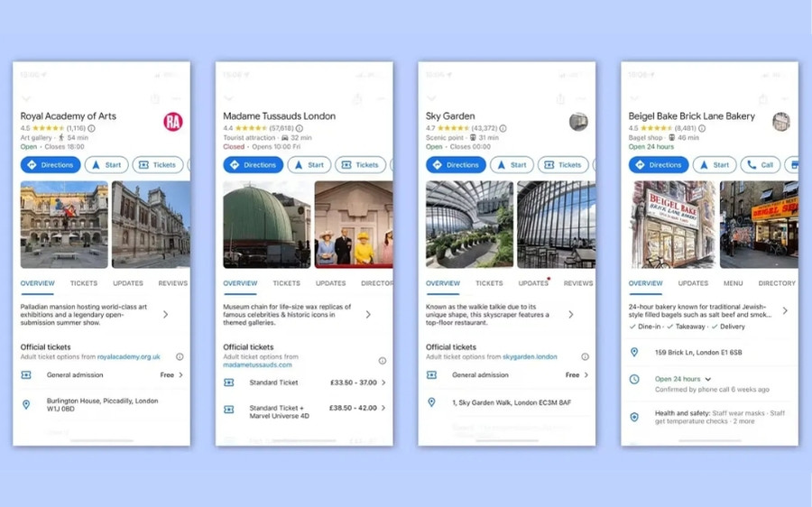
Task: Switch to Menu tab on Beigel Bake
Action: point(733,283)
